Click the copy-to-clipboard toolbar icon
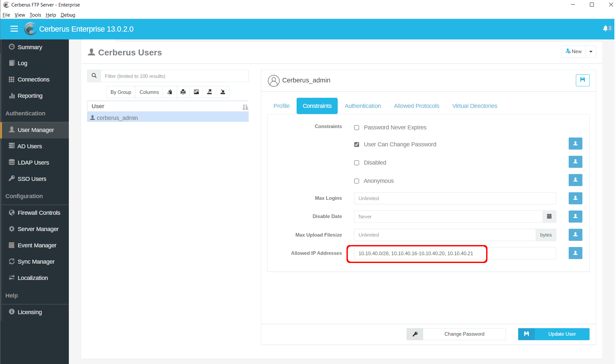616x364 pixels. pyautogui.click(x=170, y=92)
